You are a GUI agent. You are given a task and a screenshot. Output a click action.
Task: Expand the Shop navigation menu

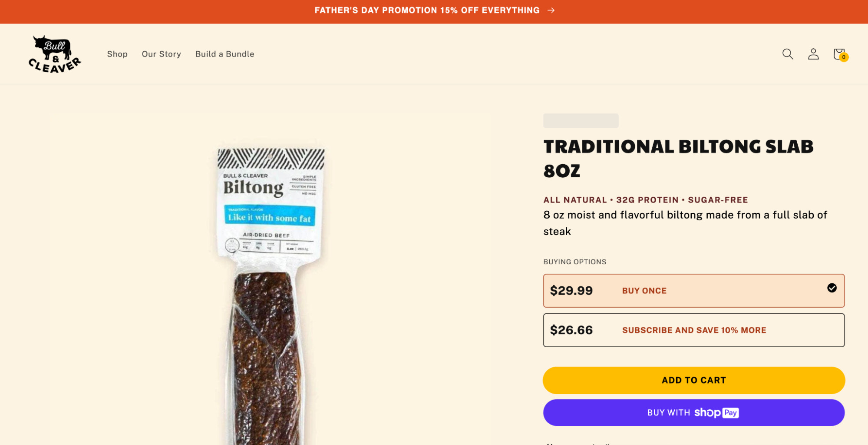(x=117, y=54)
